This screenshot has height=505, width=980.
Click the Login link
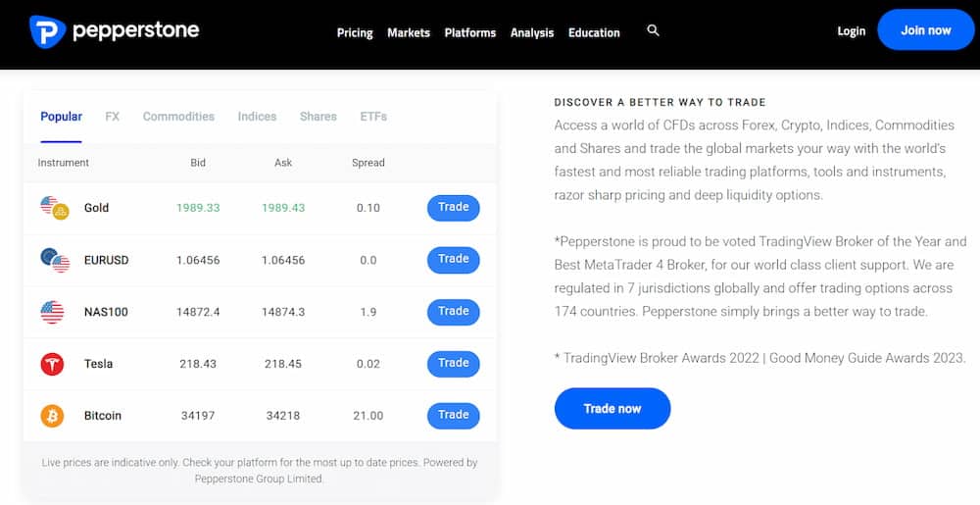coord(852,30)
